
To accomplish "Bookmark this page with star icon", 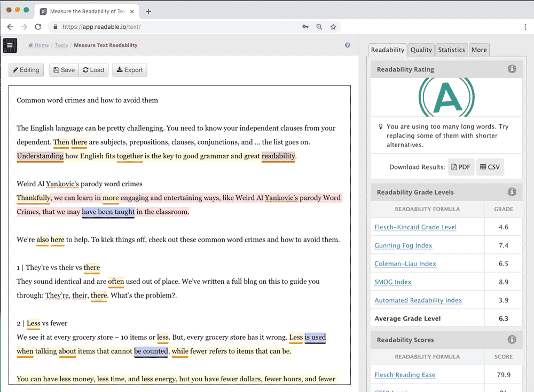I will [x=333, y=27].
